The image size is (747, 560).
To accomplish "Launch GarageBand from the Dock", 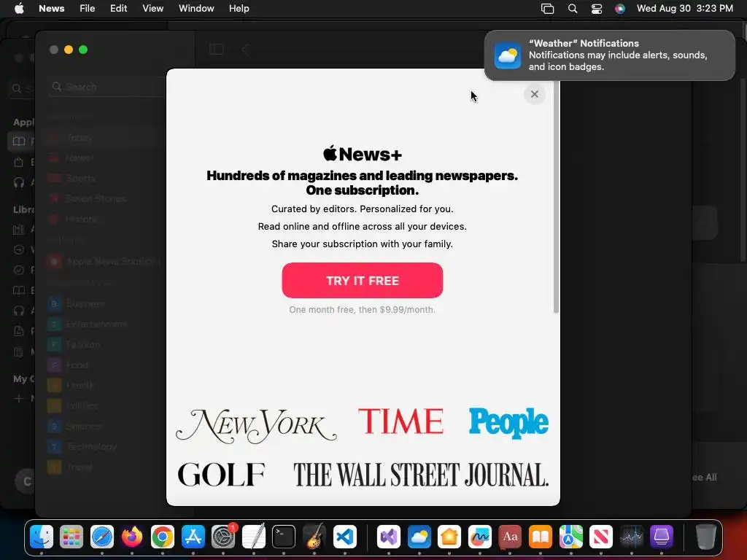I will tap(314, 537).
